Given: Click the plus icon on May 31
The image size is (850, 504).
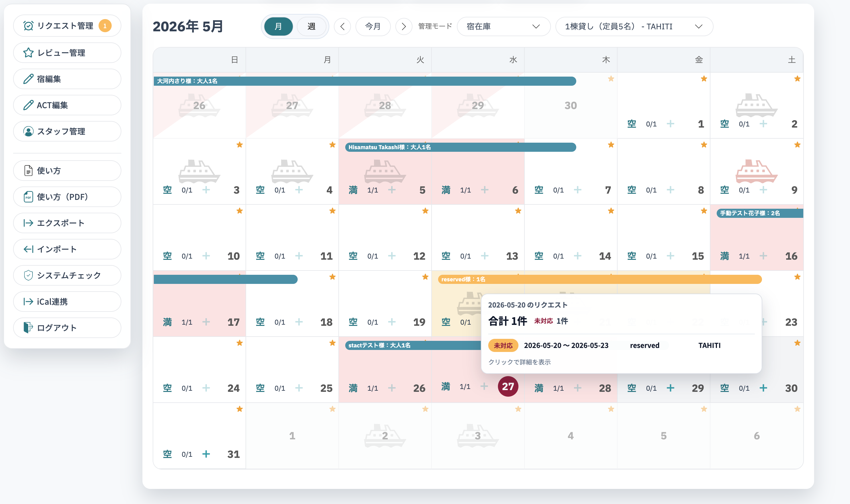Looking at the screenshot, I should pos(206,454).
